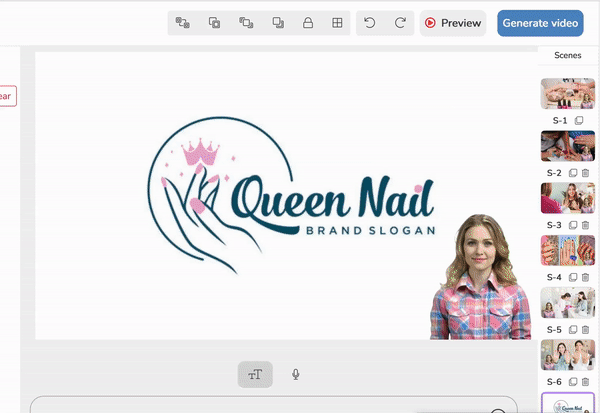The image size is (600, 413).
Task: Duplicate scene S-3
Action: [x=573, y=225]
